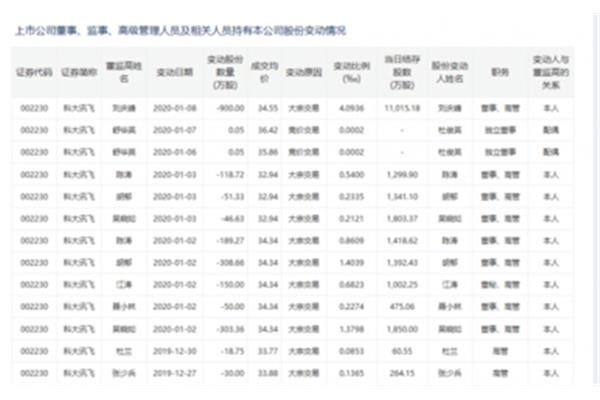600x400 pixels.
Task: Click 独立董事 in the 2020-01-07 row
Action: [x=500, y=131]
